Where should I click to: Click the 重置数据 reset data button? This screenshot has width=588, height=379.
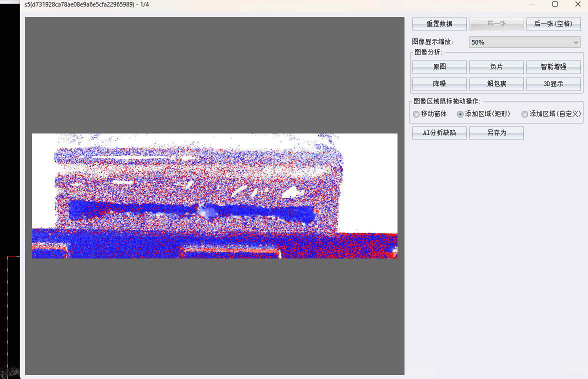pyautogui.click(x=439, y=24)
